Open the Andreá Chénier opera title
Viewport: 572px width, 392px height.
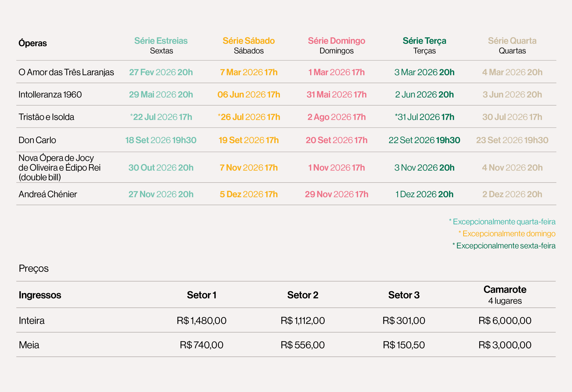[48, 194]
